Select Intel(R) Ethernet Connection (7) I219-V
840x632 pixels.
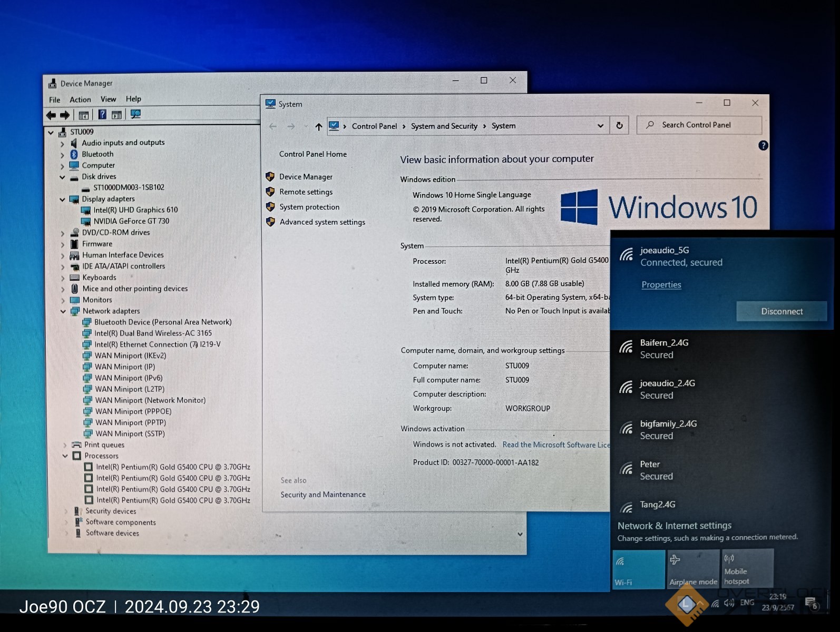click(157, 344)
